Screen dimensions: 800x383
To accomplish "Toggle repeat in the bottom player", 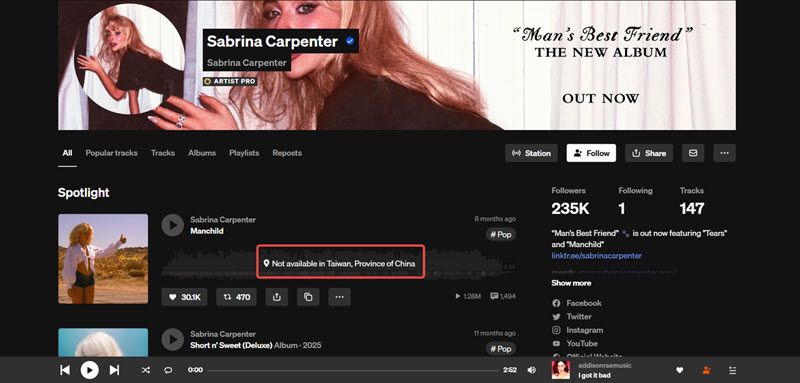I will 168,370.
